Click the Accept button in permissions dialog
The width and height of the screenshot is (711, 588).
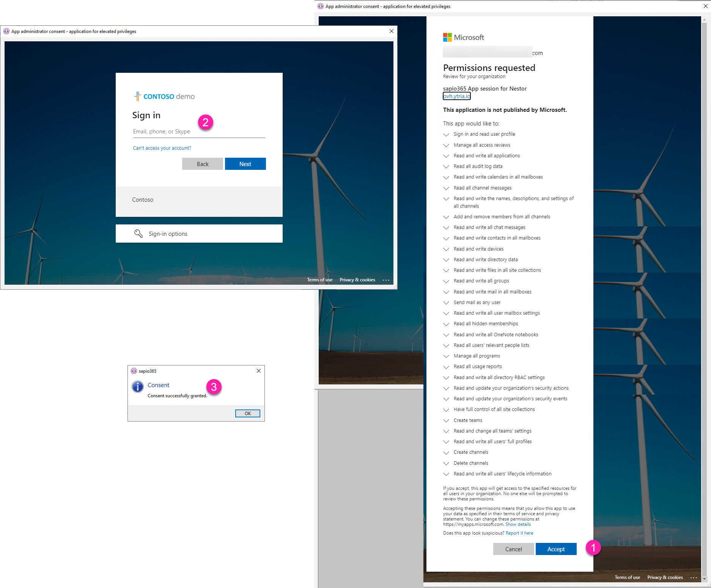tap(556, 549)
